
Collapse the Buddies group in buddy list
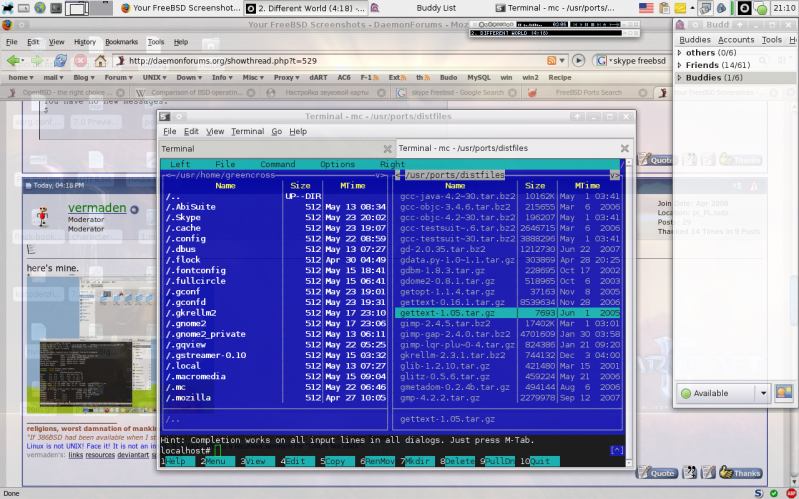click(x=681, y=78)
